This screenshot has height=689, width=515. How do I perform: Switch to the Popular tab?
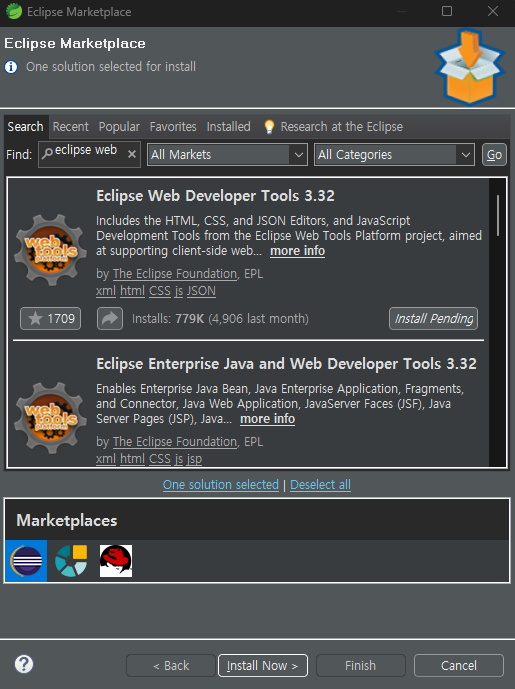tap(119, 127)
